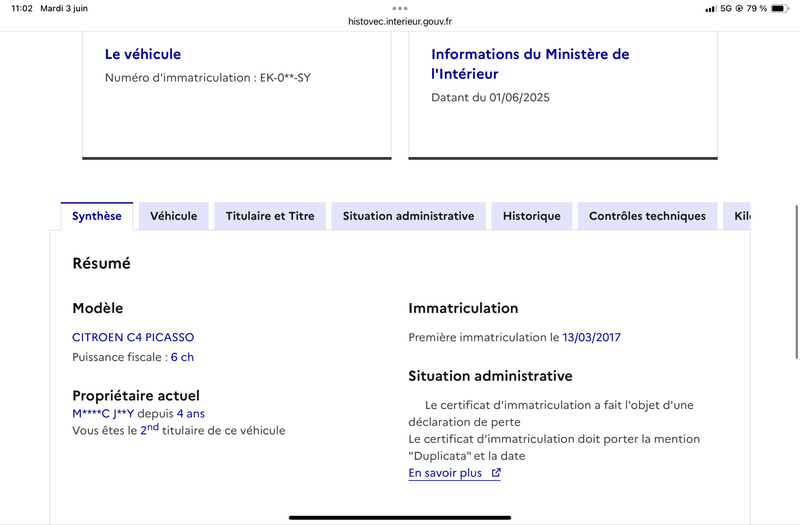Open the Titulaire et Titre tab
Image resolution: width=800 pixels, height=525 pixels.
270,216
